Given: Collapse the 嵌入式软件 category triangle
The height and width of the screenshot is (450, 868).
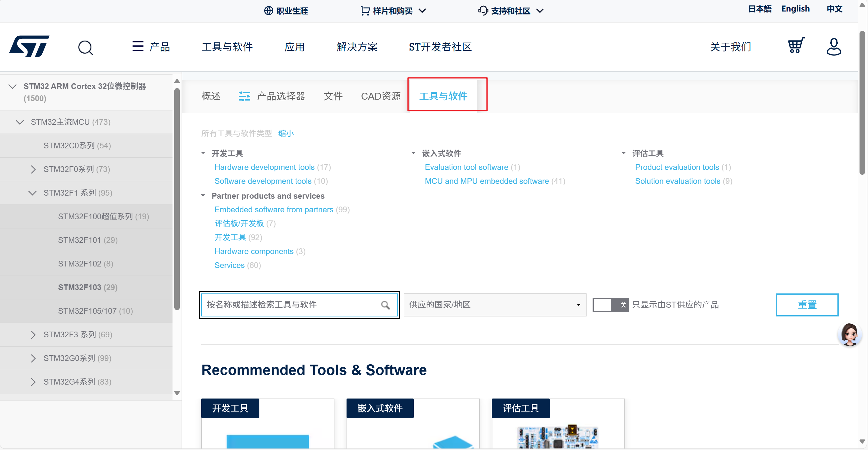Looking at the screenshot, I should (x=413, y=153).
